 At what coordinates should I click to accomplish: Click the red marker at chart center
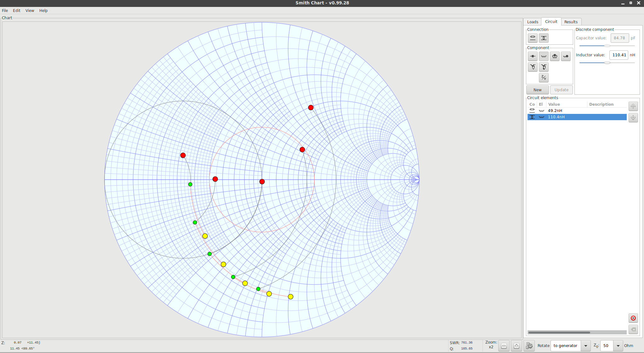tap(262, 182)
